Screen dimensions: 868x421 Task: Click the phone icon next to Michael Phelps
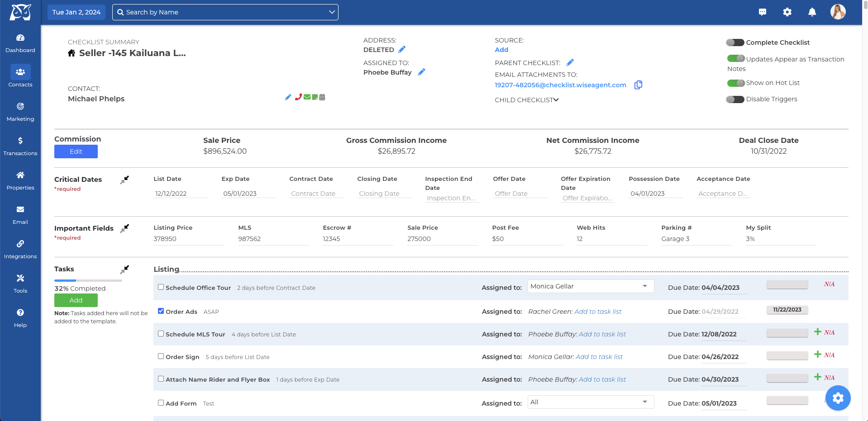tap(298, 97)
